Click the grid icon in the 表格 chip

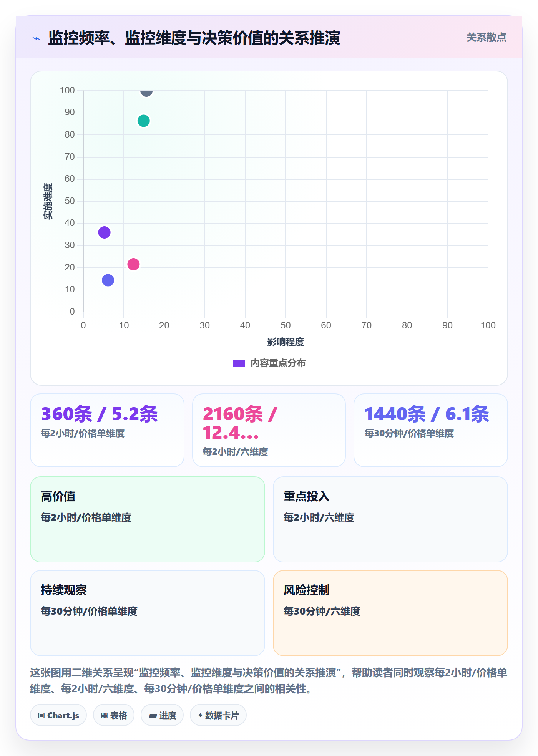coord(104,716)
